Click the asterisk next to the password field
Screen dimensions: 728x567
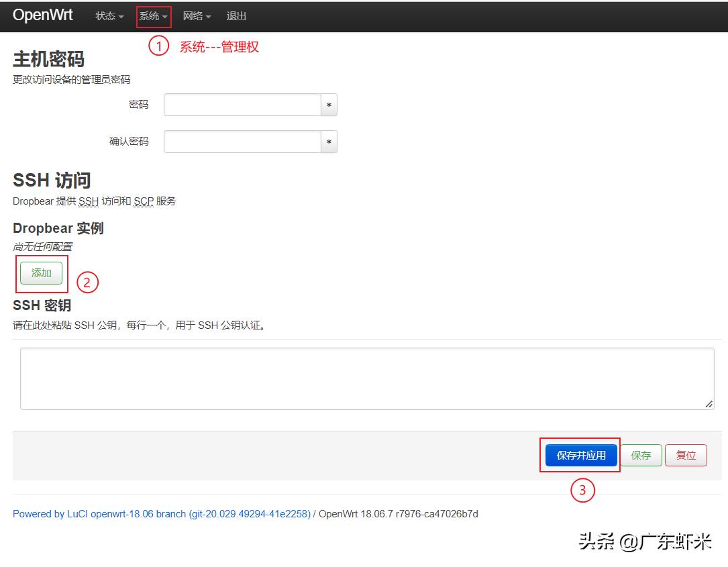coord(329,105)
